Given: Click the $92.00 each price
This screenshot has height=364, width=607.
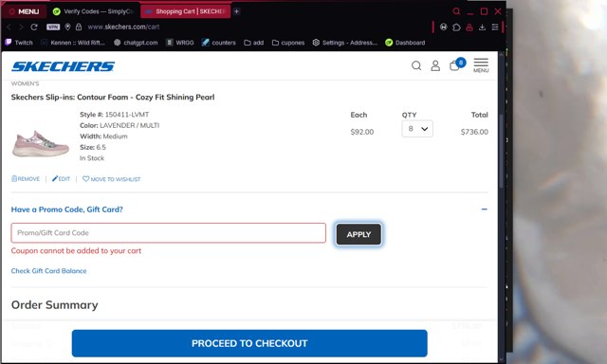Looking at the screenshot, I should [x=362, y=132].
